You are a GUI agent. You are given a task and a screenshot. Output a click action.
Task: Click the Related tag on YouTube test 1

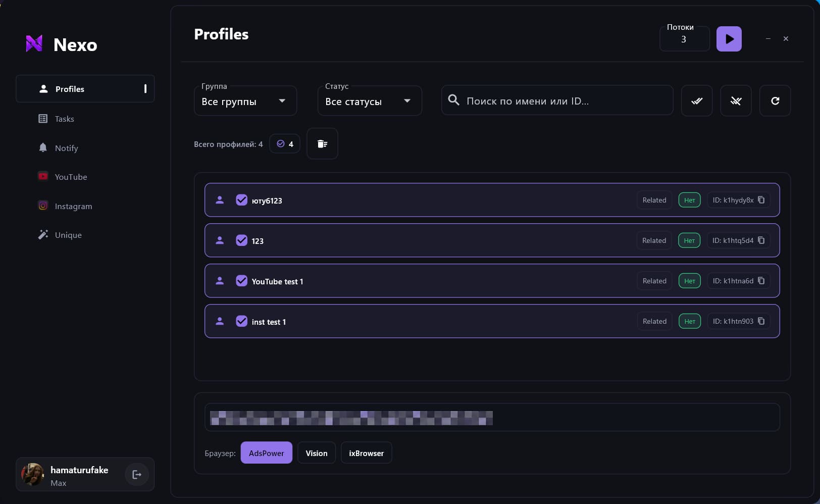tap(654, 281)
